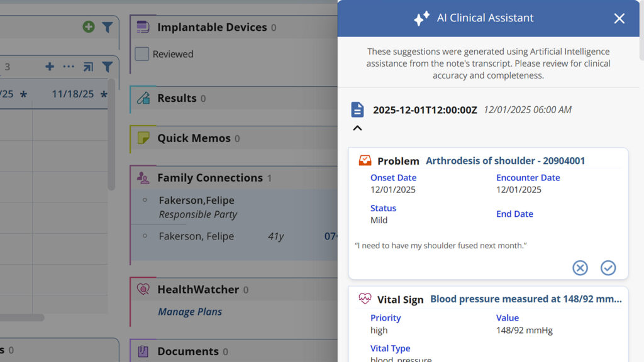This screenshot has width=644, height=362.
Task: Close the AI Clinical Assistant panel
Action: click(x=619, y=18)
